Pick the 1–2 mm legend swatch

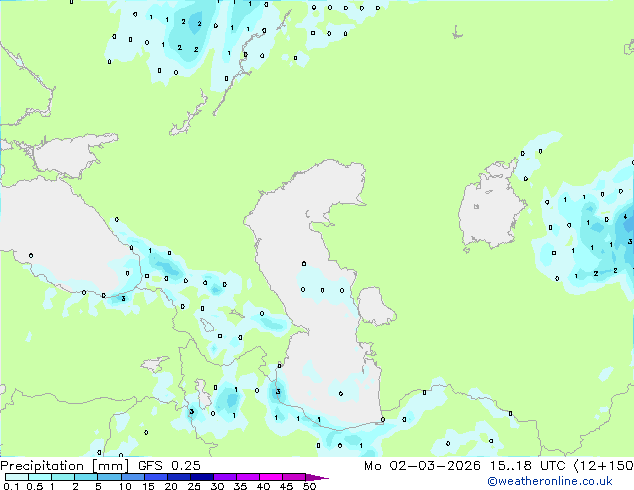point(63,477)
